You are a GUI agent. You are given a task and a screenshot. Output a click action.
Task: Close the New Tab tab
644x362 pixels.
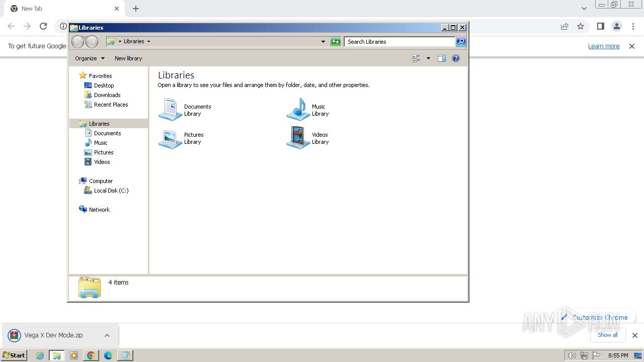(x=117, y=9)
